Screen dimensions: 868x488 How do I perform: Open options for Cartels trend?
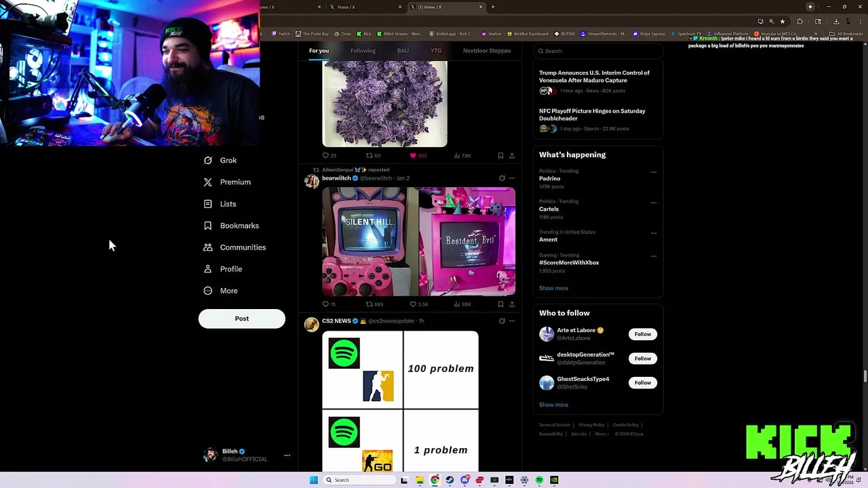[654, 203]
